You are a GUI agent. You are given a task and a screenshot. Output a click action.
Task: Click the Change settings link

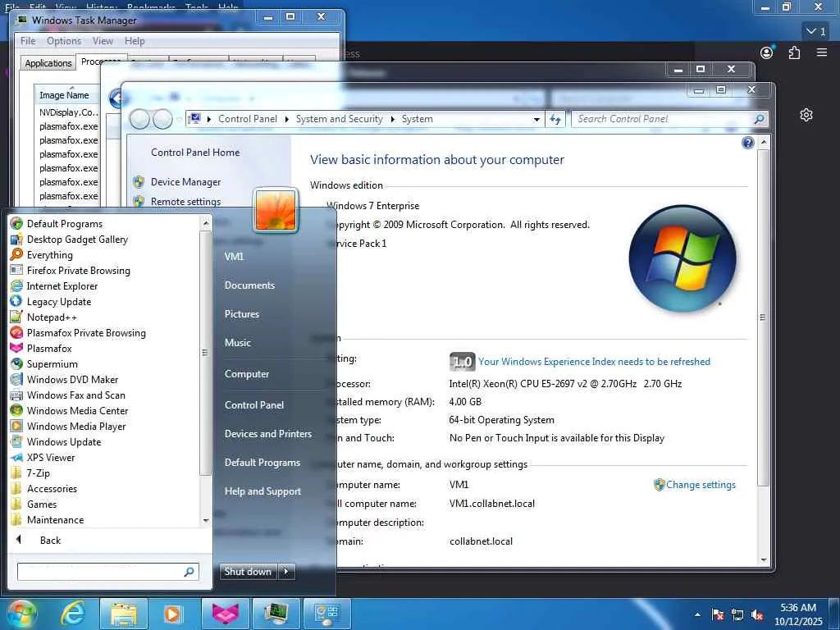pyautogui.click(x=701, y=485)
